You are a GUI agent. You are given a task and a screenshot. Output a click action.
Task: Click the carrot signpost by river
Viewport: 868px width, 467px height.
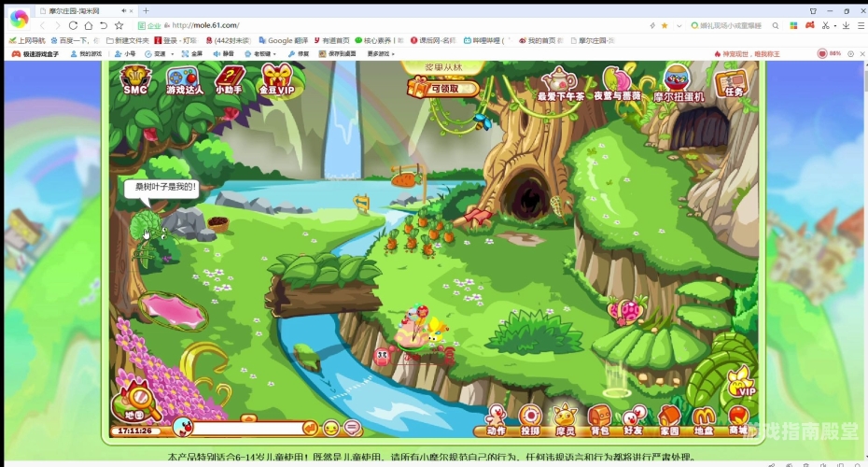409,177
